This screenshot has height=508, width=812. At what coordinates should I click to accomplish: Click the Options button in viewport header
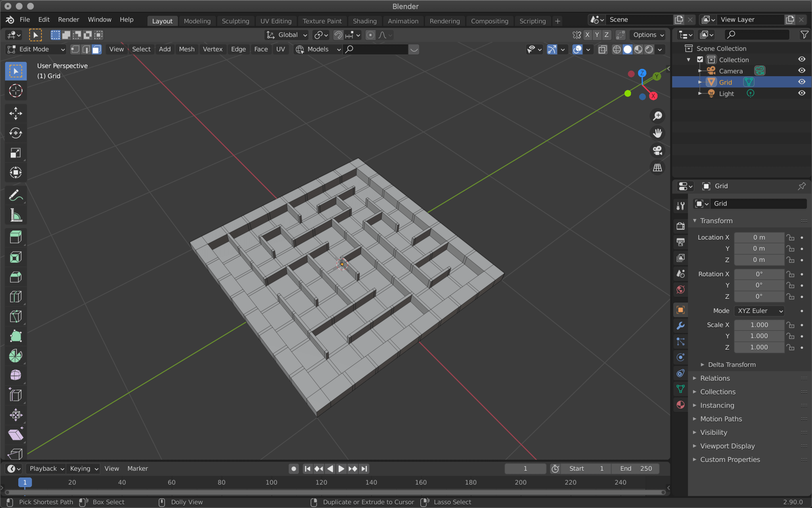pyautogui.click(x=647, y=35)
